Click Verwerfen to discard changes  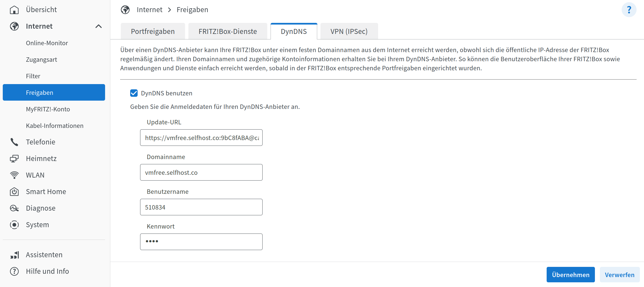(619, 275)
